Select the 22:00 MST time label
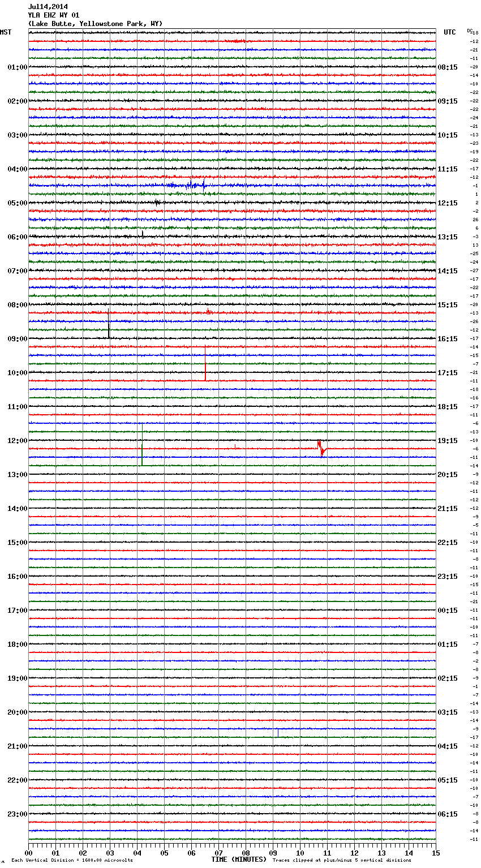Screen dimensions: 481x868 (18, 780)
